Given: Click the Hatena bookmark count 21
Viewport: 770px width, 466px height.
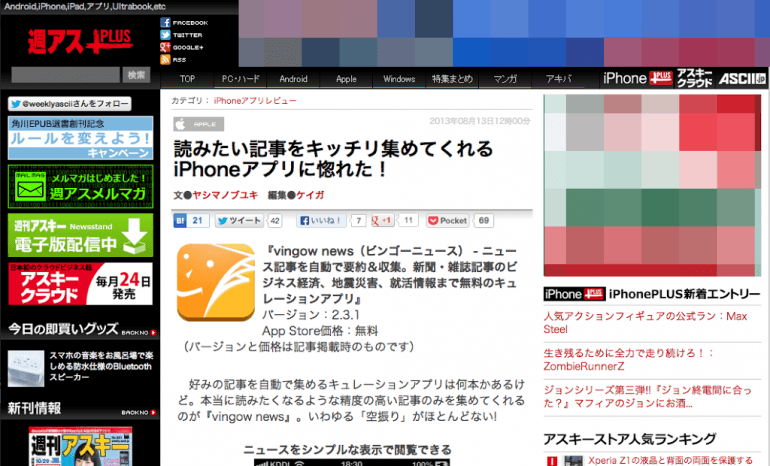Looking at the screenshot, I should 197,220.
